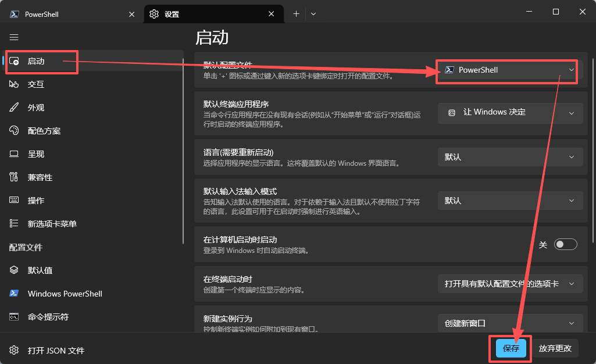596x364 pixels.
Task: Open JSON file via 打开 JSON 文件
Action: 56,350
